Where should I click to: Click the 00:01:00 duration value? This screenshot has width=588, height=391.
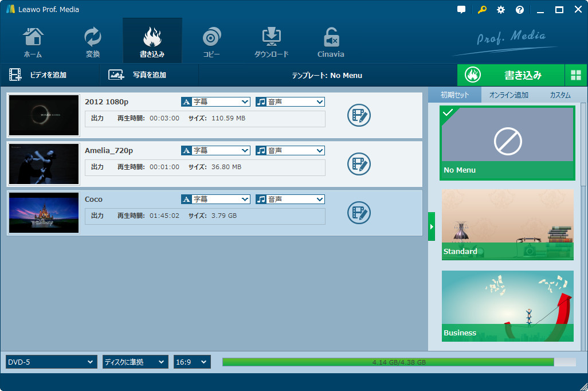[x=164, y=167]
